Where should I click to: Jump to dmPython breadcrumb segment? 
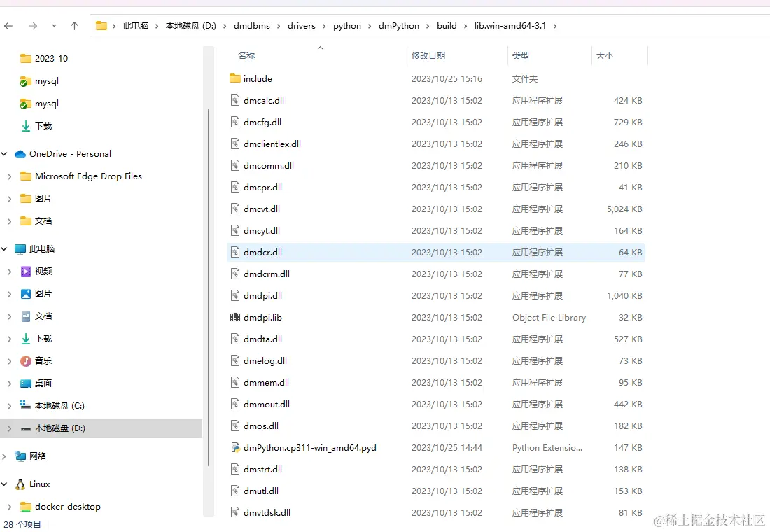pos(399,26)
